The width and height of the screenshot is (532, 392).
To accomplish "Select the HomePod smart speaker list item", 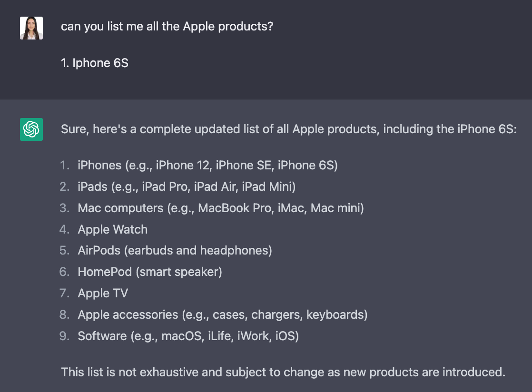I will pos(150,272).
